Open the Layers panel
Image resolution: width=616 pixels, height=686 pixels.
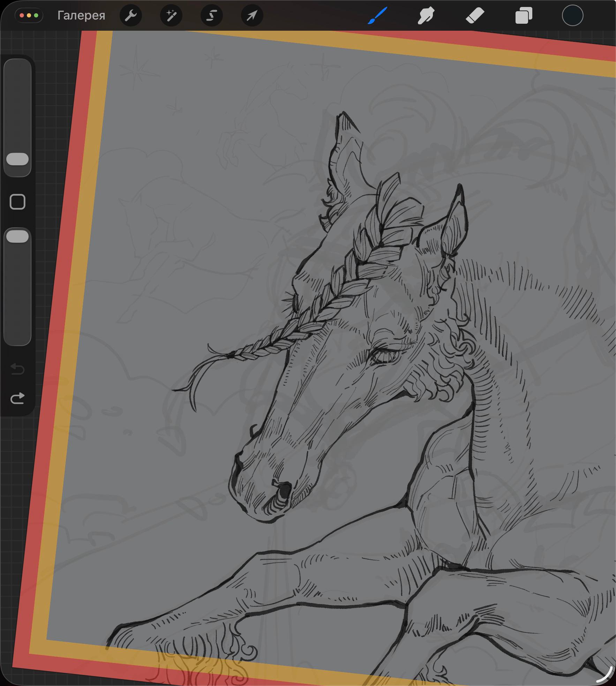pyautogui.click(x=524, y=16)
